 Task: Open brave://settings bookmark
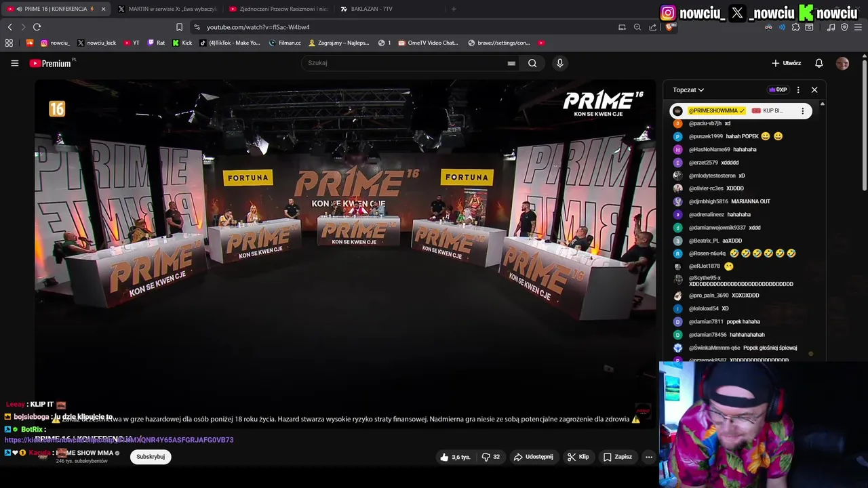point(499,43)
